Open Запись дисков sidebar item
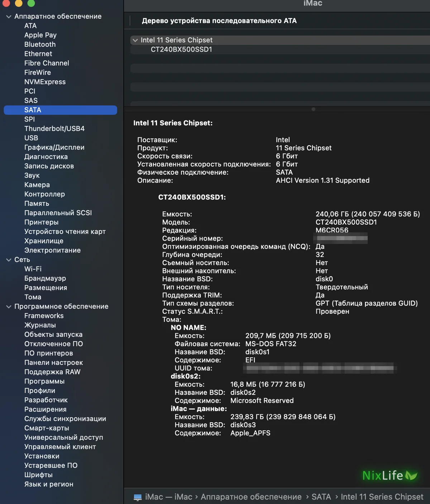430x504 pixels. (49, 166)
